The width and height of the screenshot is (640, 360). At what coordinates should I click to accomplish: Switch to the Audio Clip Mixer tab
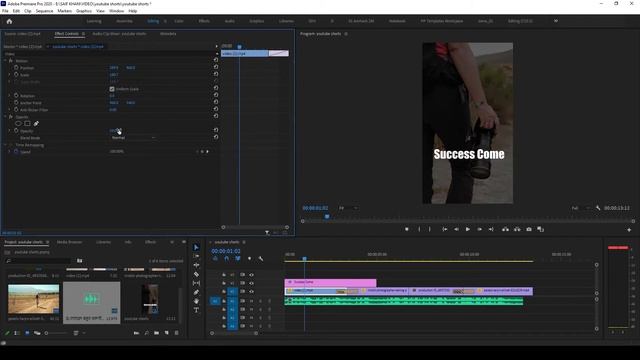tap(119, 34)
